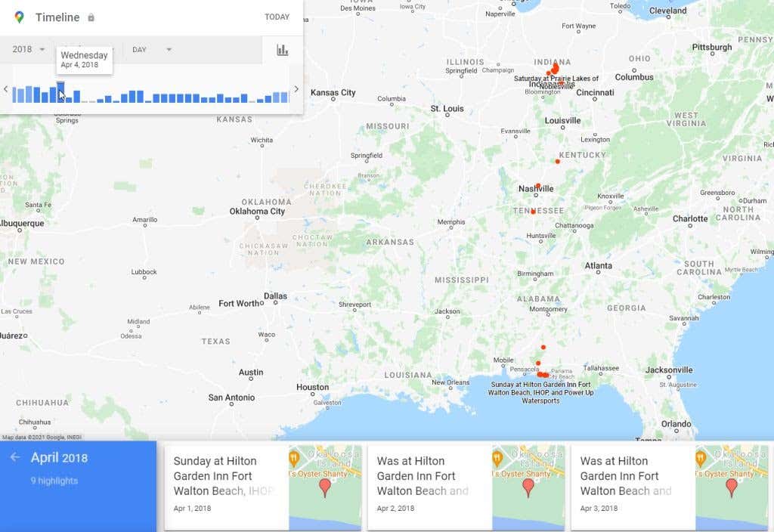This screenshot has height=532, width=774.
Task: Expand the DAY selector dropdown
Action: click(152, 50)
